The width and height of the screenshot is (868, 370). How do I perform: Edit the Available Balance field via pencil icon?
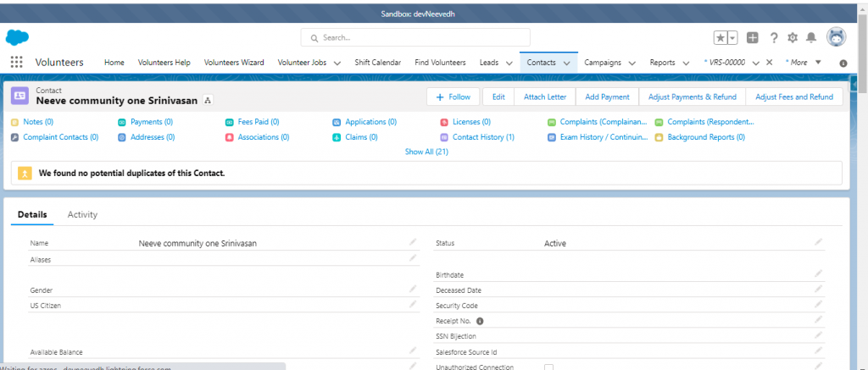point(413,350)
